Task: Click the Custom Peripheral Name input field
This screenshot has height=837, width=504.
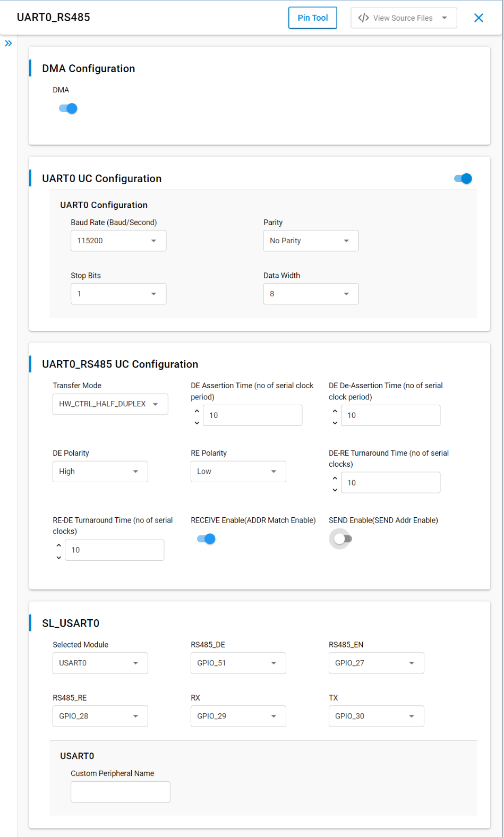Action: [121, 792]
